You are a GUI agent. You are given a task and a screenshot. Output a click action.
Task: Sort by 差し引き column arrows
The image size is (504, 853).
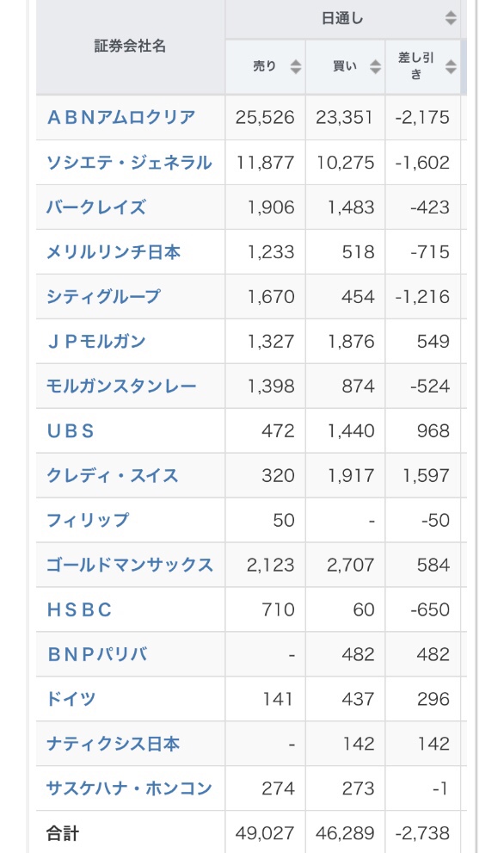pos(451,67)
